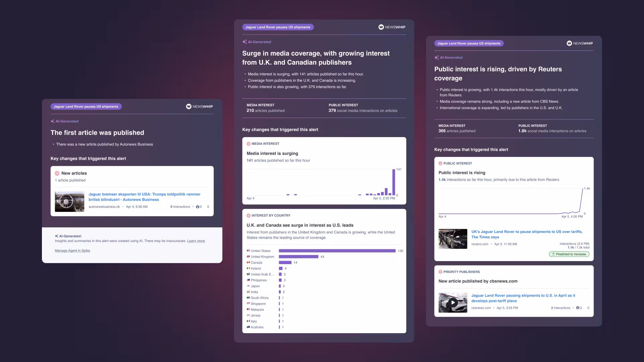644x362 pixels.
Task: Click the Jaguar Land Rover tag in the left card
Action: click(86, 107)
